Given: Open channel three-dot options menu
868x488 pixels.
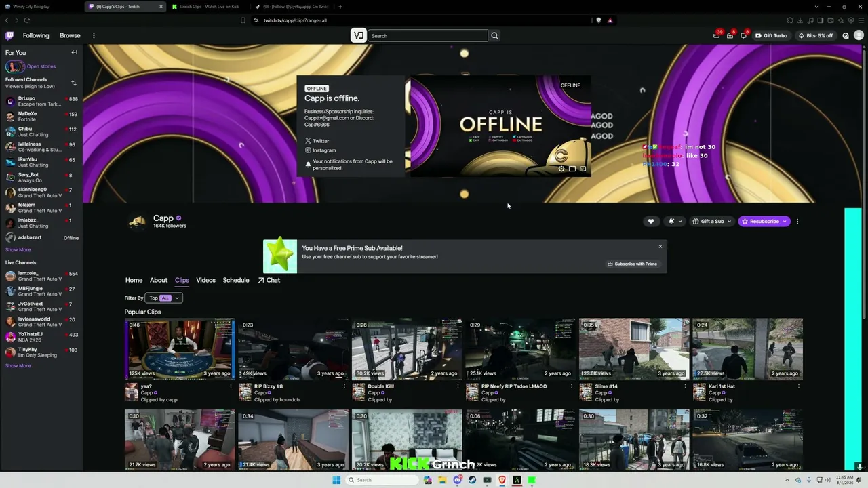Looking at the screenshot, I should coord(797,221).
